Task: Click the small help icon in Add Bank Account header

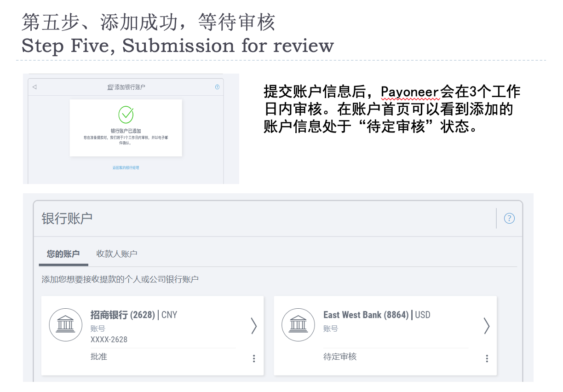Action: pyautogui.click(x=217, y=87)
